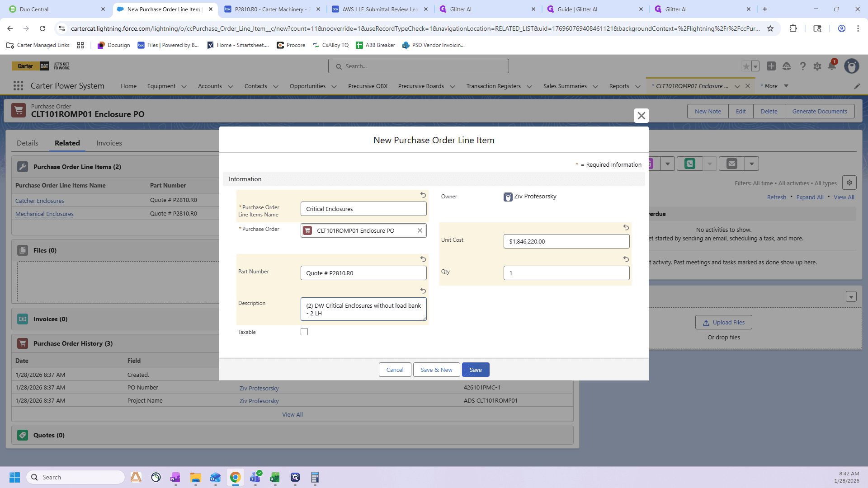The width and height of the screenshot is (868, 488).
Task: Open the Catcher Enclosures line item link
Action: point(40,201)
